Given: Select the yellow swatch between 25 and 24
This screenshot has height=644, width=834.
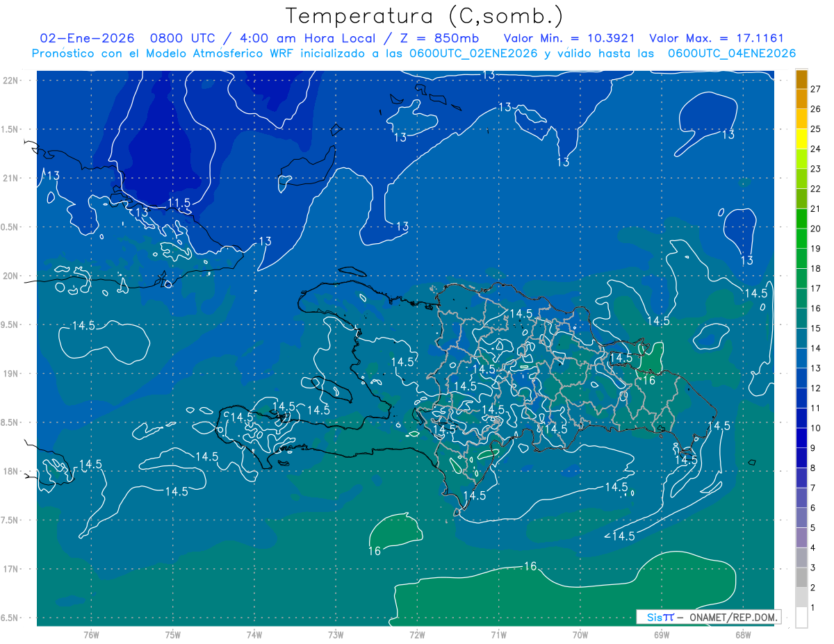Looking at the screenshot, I should coord(801,139).
